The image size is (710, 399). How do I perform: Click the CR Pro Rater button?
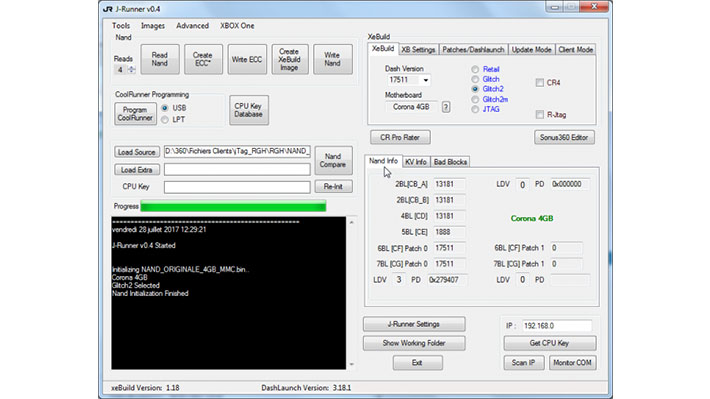[400, 137]
